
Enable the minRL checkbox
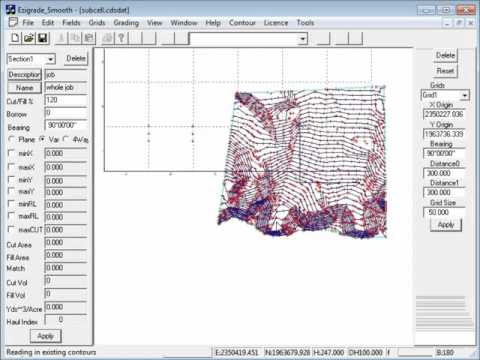tap(11, 204)
